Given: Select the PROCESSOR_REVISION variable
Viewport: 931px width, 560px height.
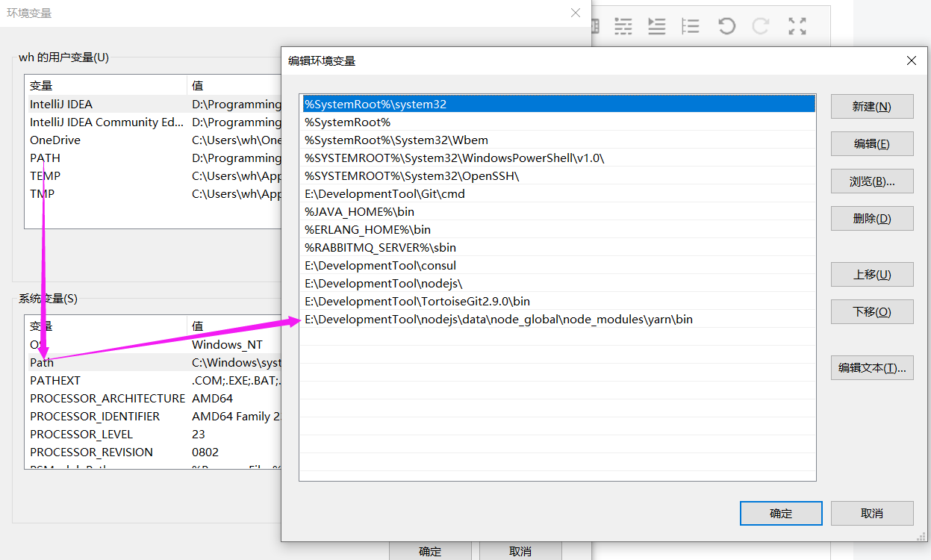Looking at the screenshot, I should click(153, 452).
